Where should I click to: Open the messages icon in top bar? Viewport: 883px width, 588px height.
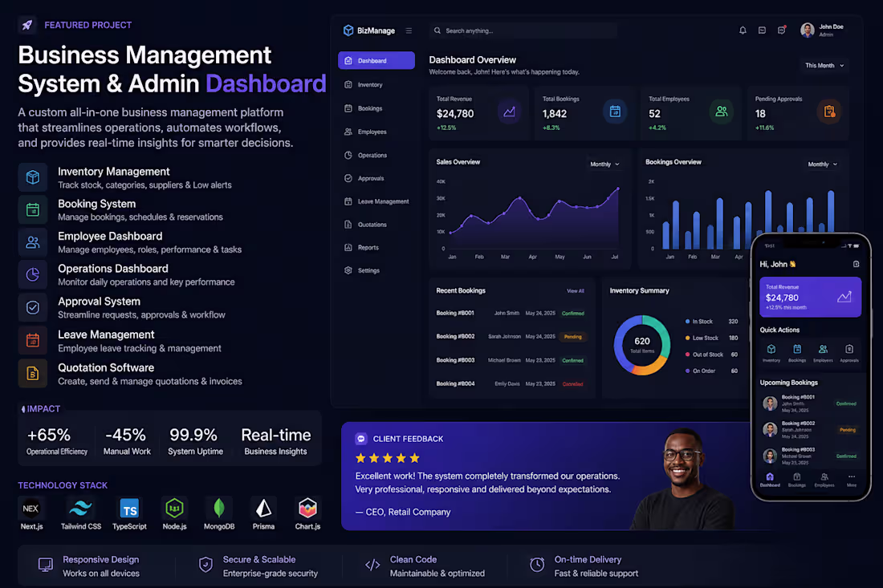(762, 30)
